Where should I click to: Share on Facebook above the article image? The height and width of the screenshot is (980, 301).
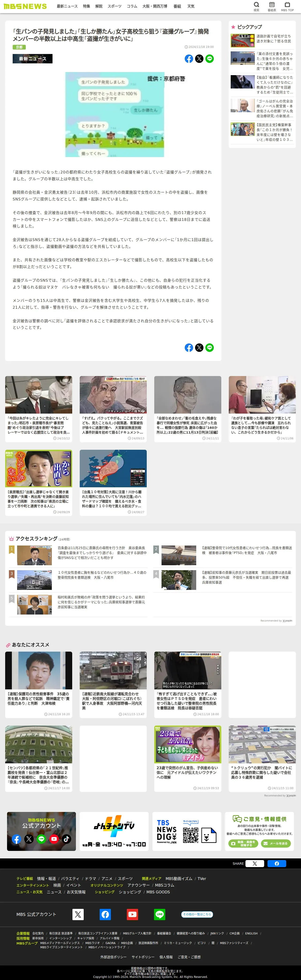coord(189,59)
